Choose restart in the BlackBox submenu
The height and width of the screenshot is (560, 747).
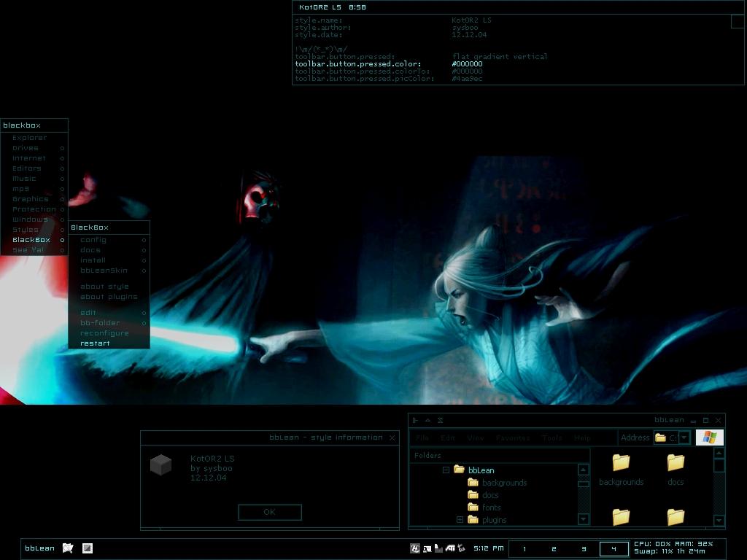tap(109, 343)
